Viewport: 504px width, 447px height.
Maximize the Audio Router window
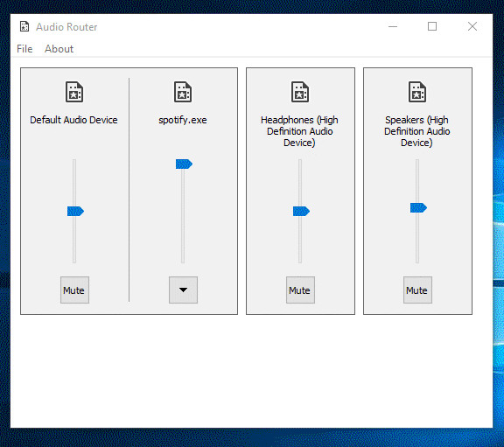click(x=432, y=26)
